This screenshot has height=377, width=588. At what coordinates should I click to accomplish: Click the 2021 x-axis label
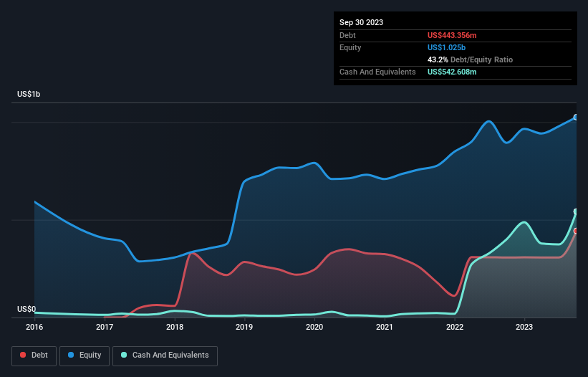point(385,327)
